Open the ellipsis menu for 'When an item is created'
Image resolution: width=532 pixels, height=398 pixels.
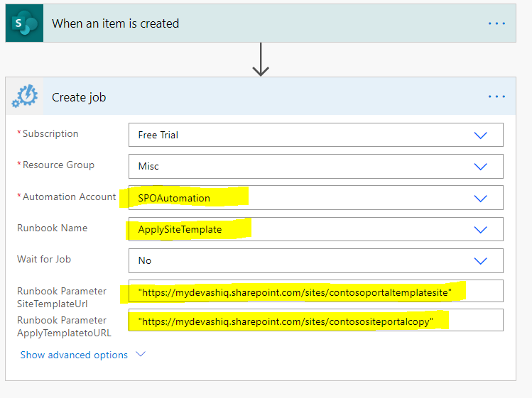click(496, 23)
